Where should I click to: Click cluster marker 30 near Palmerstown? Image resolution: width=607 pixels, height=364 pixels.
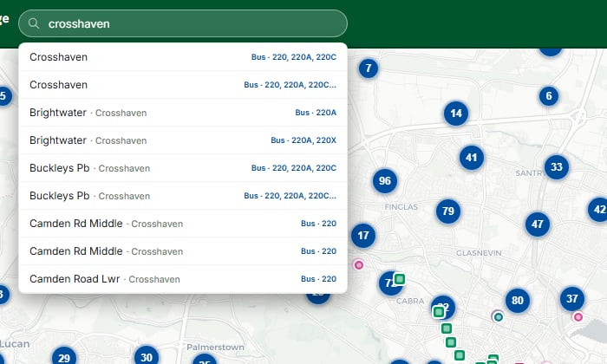pos(146,357)
